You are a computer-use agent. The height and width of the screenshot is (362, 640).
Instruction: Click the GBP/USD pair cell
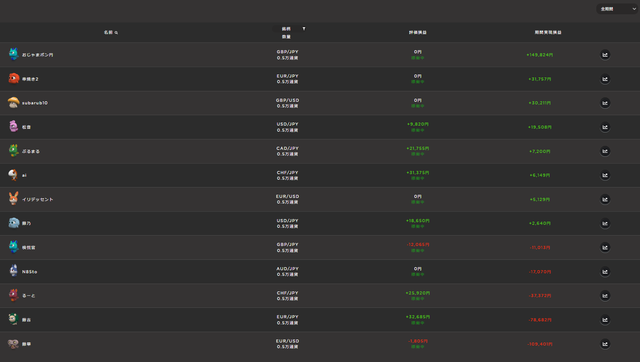(x=287, y=100)
